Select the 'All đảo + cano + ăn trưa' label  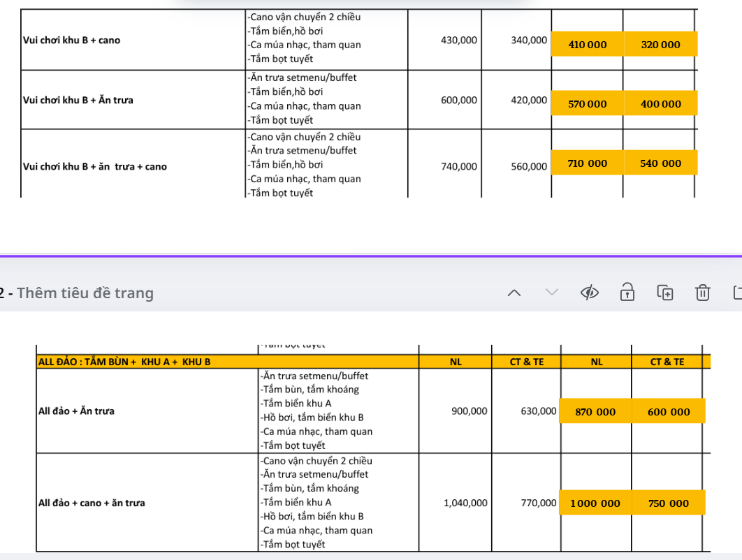pyautogui.click(x=92, y=503)
